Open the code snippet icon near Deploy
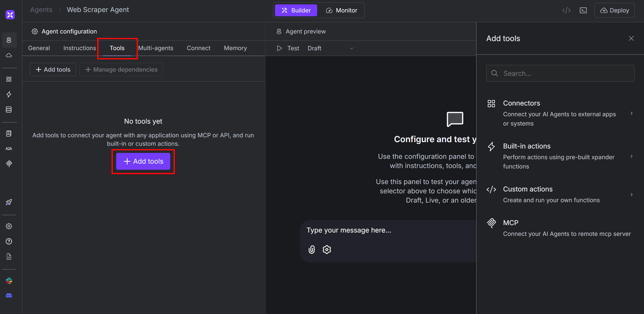Screen dimensions: 644x314 566,10
